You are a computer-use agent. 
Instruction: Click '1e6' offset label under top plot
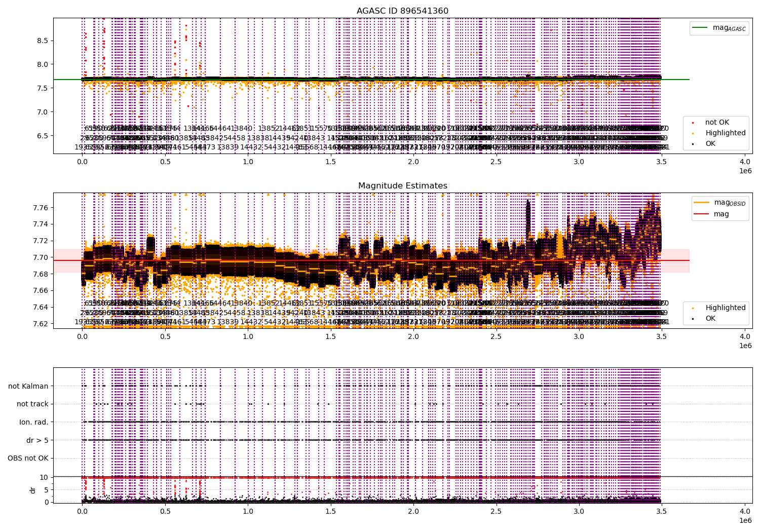745,171
